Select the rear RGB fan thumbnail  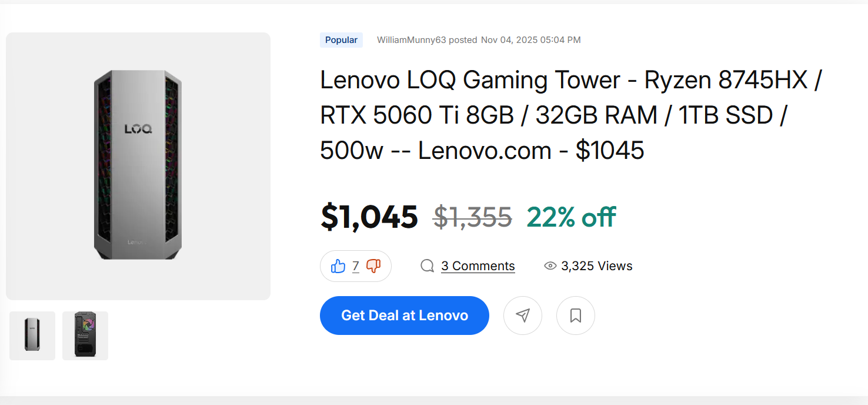(85, 336)
